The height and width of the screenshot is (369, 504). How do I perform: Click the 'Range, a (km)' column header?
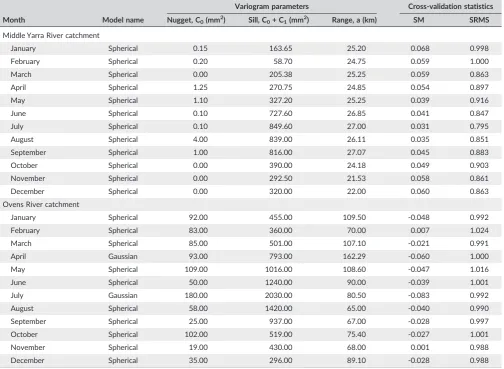coord(354,20)
